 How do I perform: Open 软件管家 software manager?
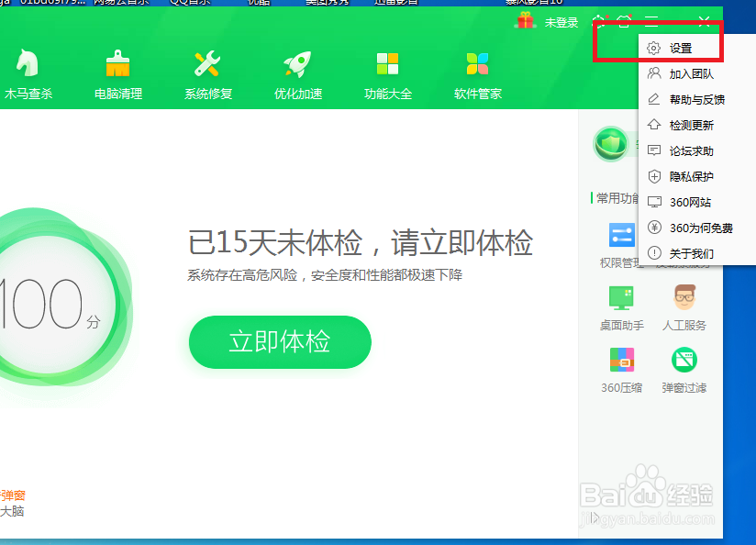478,74
